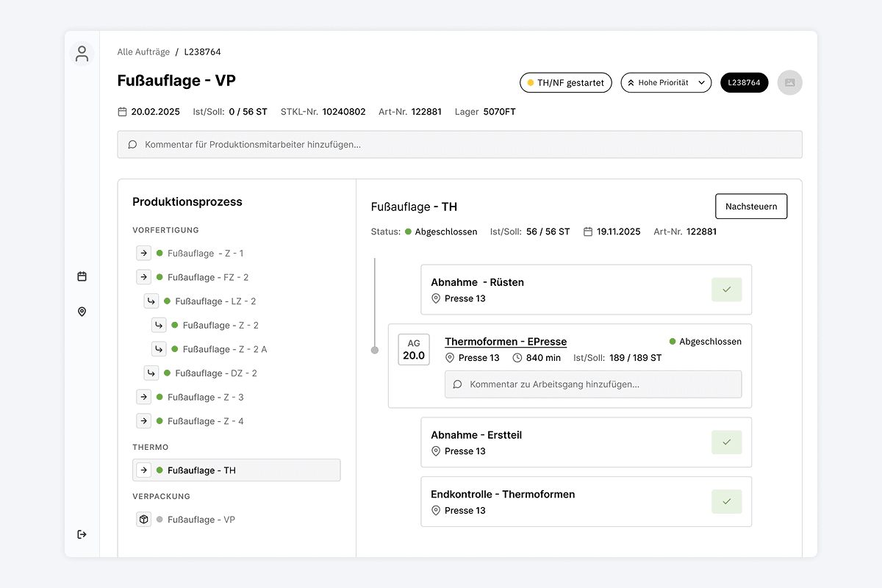Select Fußauflage - Z - 4 tree item

pos(205,421)
